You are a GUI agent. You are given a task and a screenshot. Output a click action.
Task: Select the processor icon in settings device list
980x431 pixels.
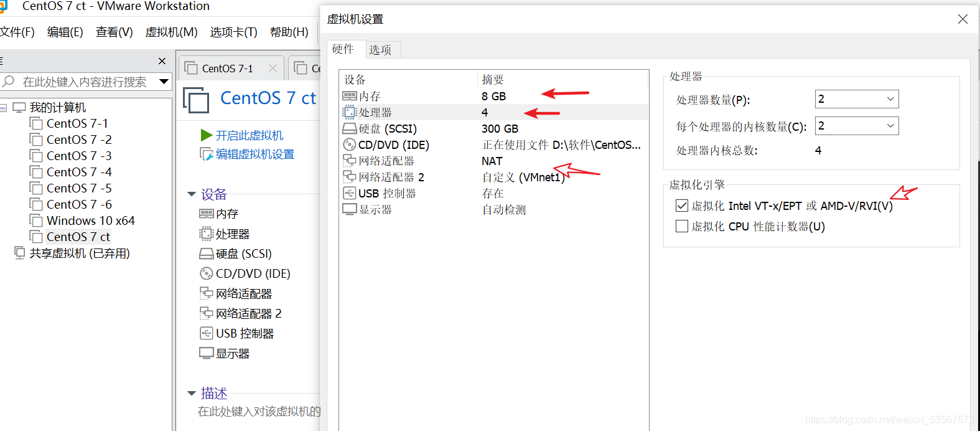click(349, 112)
